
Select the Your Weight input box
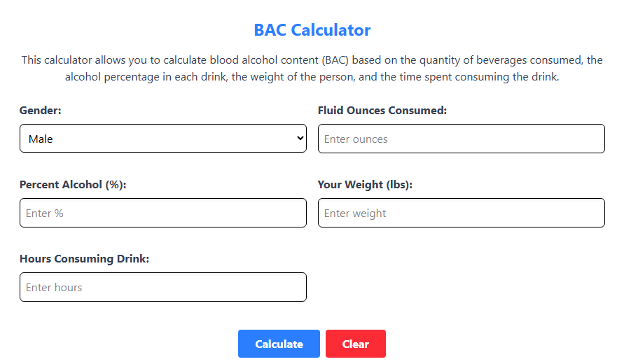(x=461, y=213)
